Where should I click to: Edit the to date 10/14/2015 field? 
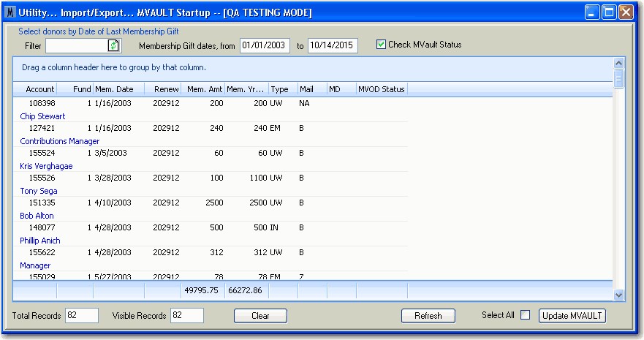[x=333, y=45]
